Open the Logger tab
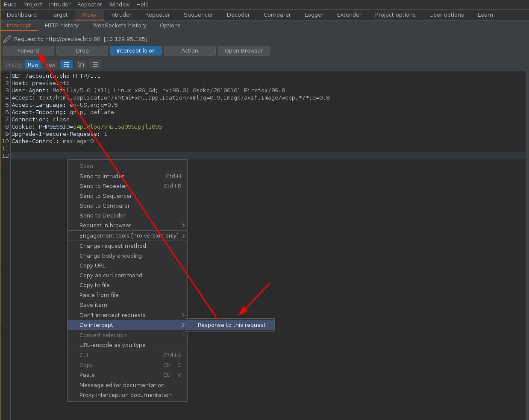This screenshot has height=420, width=529. pos(314,15)
